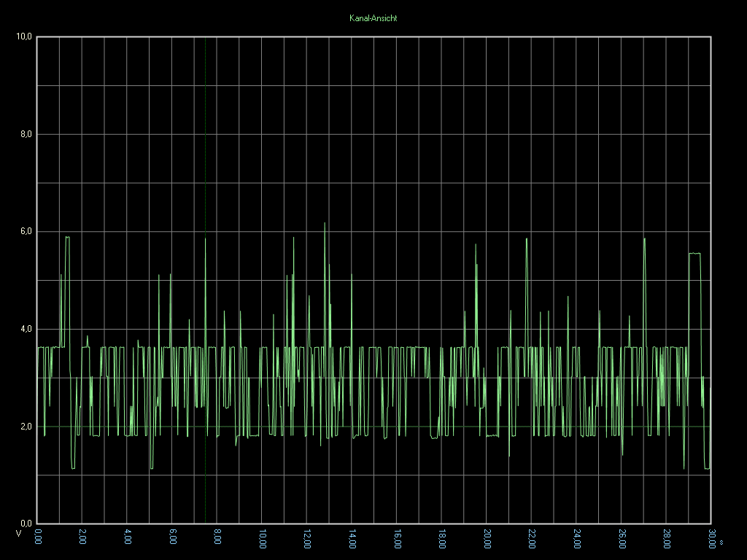
Task: Click the 4,00 time axis label
Action: pos(128,537)
